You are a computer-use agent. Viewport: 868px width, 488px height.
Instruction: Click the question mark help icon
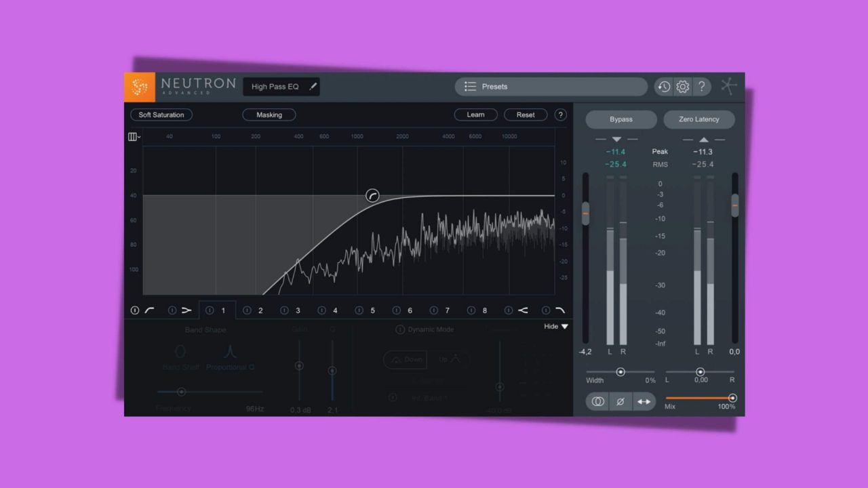point(702,86)
